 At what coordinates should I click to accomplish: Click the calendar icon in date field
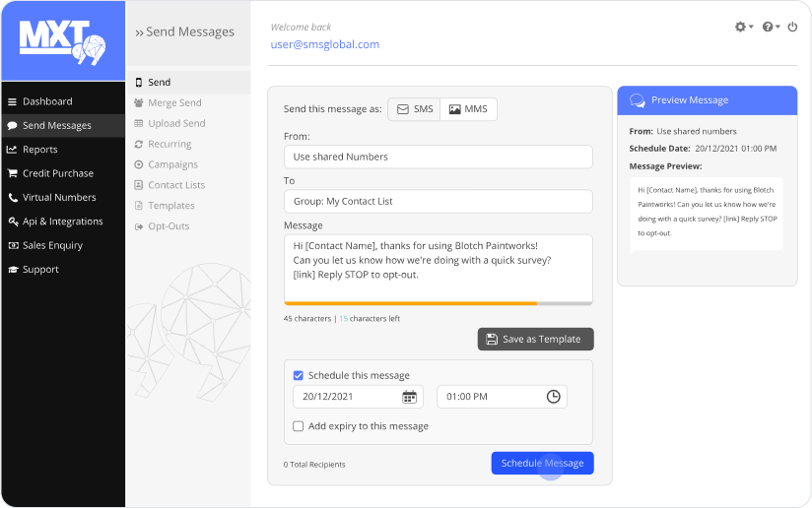tap(409, 397)
